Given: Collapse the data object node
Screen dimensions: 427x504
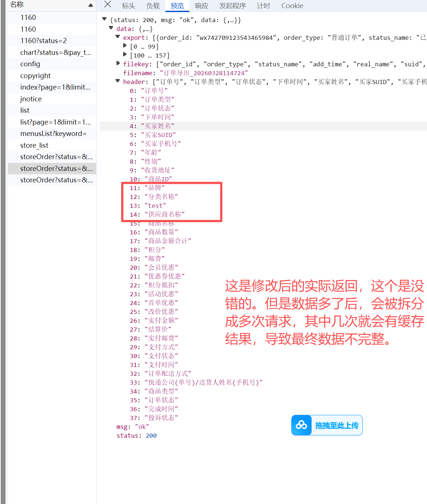Looking at the screenshot, I should (111, 28).
